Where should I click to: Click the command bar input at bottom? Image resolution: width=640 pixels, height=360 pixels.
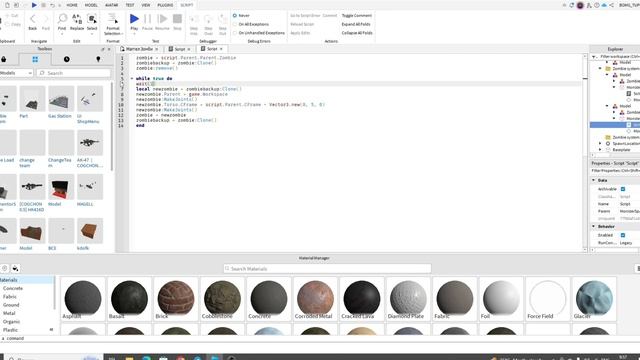pos(320,338)
